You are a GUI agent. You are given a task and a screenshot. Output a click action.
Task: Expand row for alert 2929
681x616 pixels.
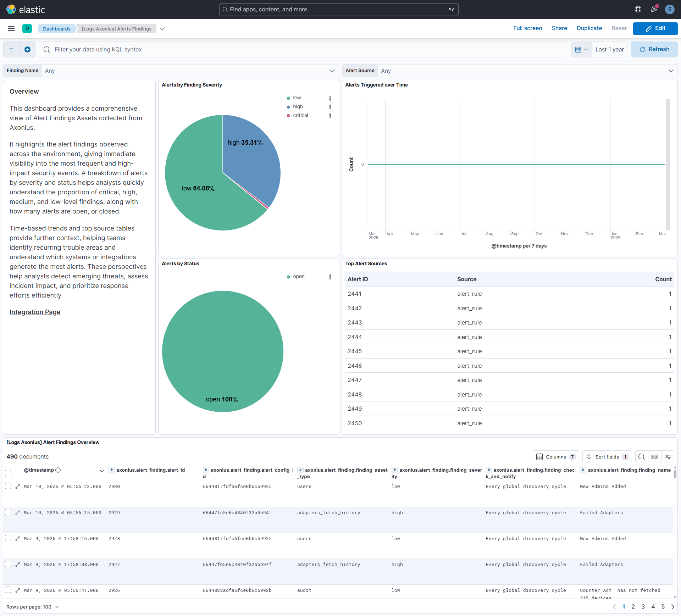[18, 512]
